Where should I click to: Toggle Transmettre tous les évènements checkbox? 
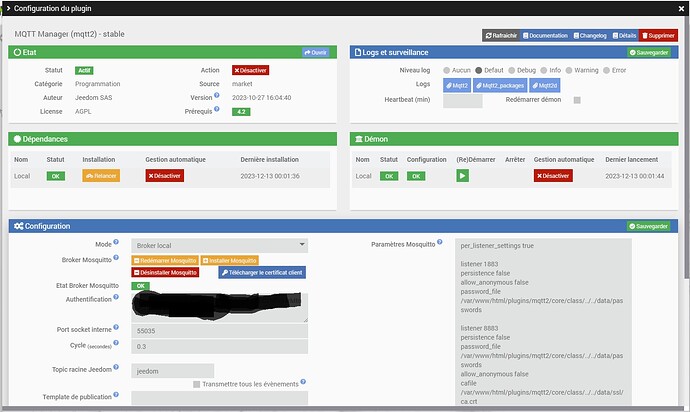tap(197, 385)
